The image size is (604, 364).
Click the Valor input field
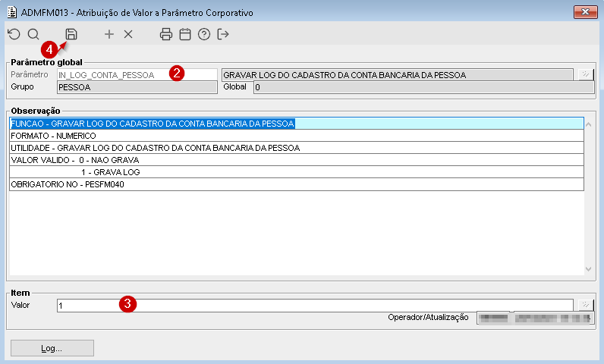[x=315, y=306]
